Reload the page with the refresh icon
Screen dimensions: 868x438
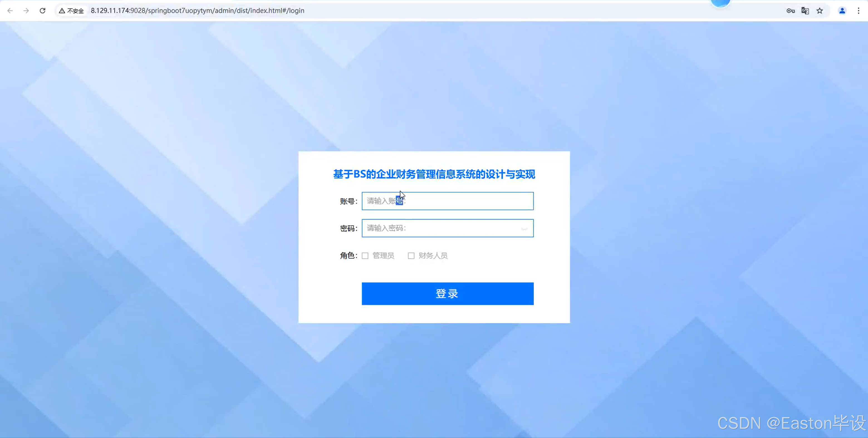42,11
